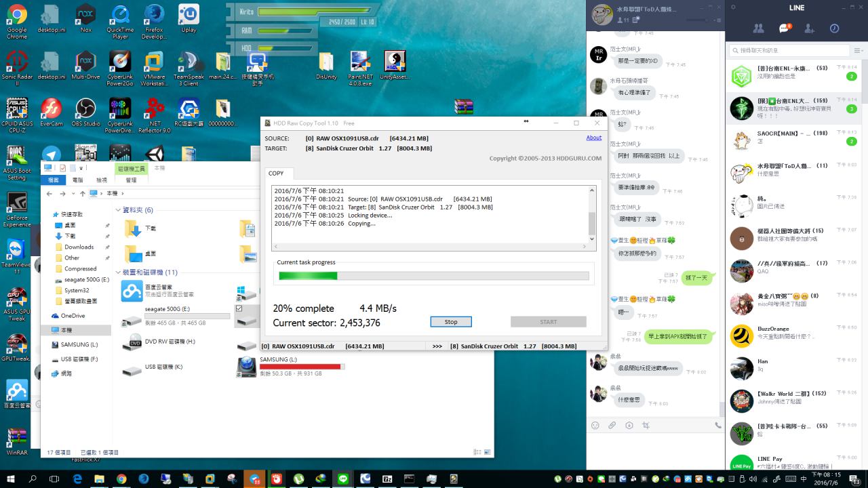Viewport: 868px width, 488px height.
Task: Switch to the COPY tab
Action: coord(276,174)
